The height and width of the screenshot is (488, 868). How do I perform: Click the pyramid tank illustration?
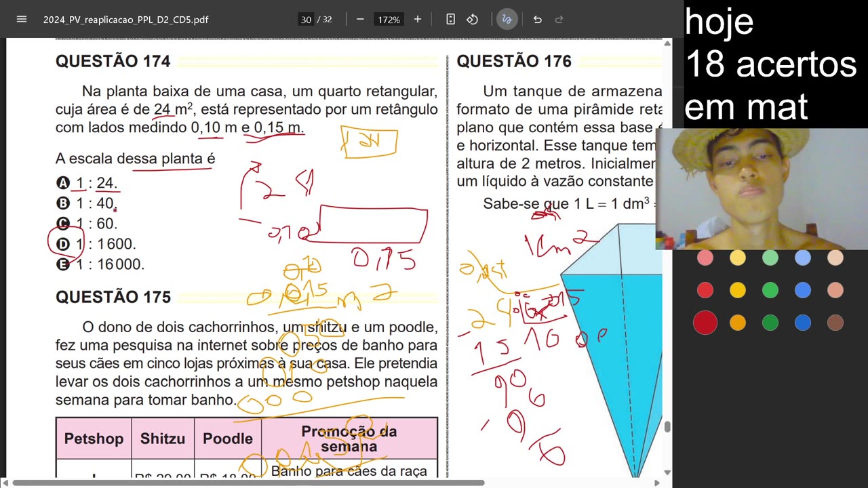(x=612, y=349)
